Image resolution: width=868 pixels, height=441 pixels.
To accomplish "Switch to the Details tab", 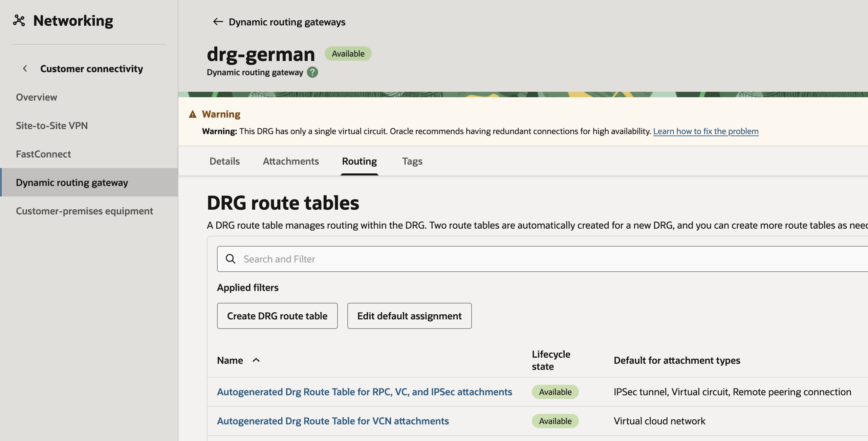I will point(224,161).
